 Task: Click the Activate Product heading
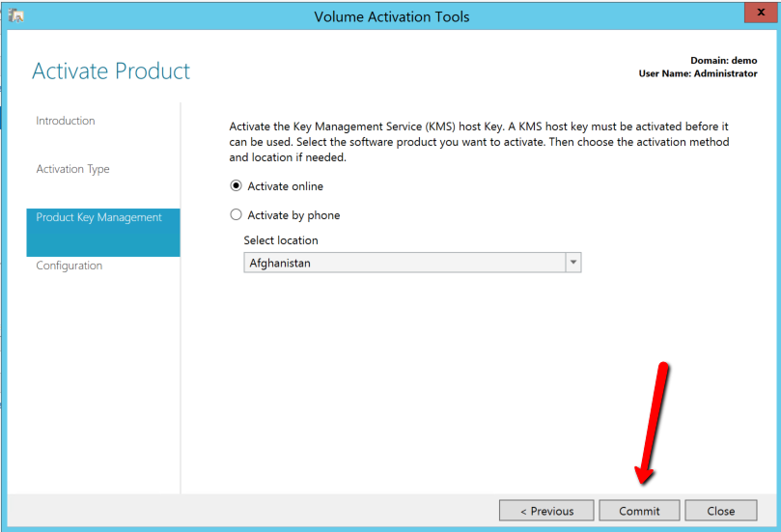tap(111, 71)
